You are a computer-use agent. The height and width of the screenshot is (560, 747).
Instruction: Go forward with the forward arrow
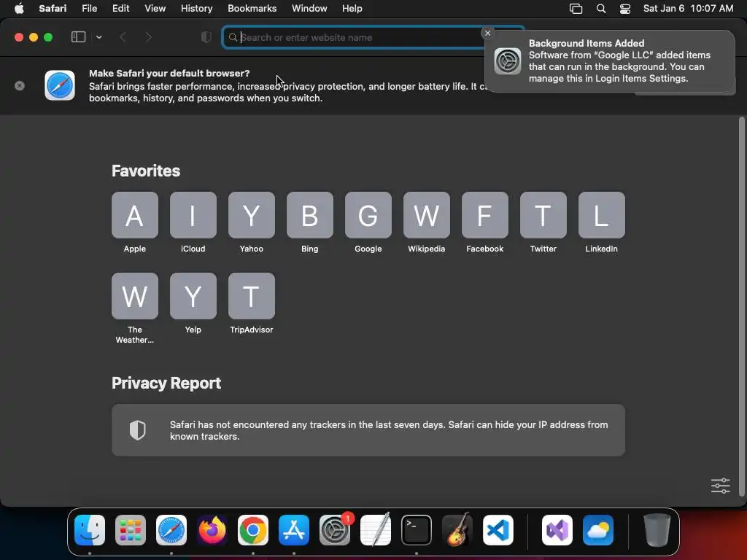148,37
